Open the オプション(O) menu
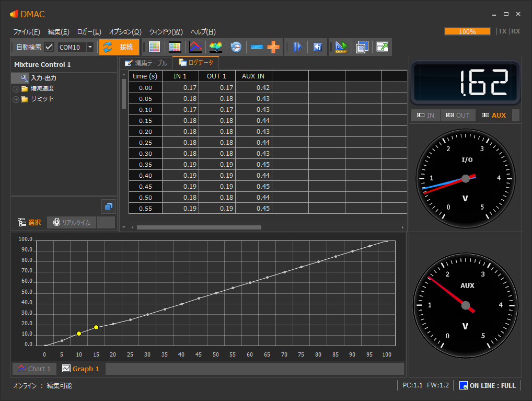Screen dimensions: 532x401 [x=125, y=31]
